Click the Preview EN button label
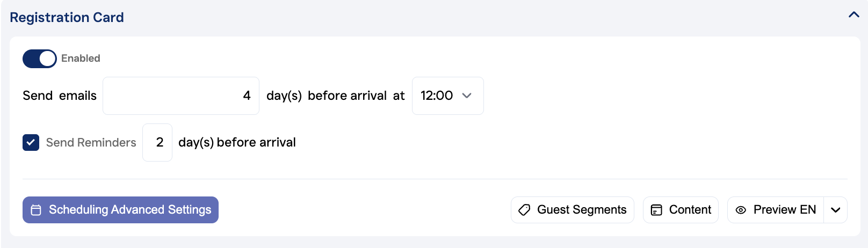The width and height of the screenshot is (868, 248). tap(784, 210)
